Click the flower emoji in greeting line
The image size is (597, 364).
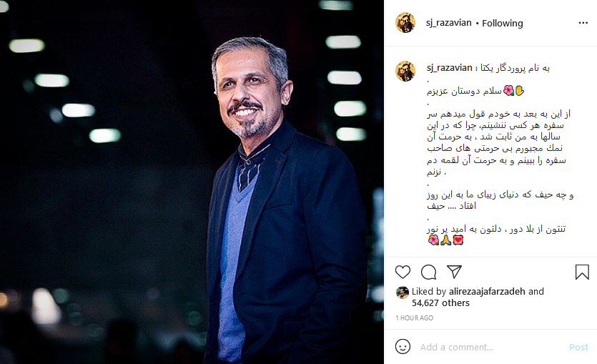[508, 91]
